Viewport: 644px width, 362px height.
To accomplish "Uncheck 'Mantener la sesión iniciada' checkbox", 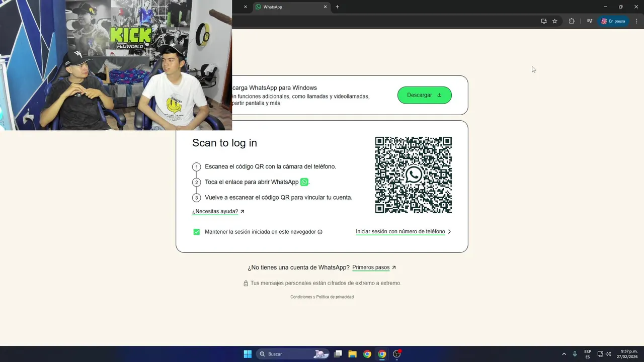I will click(x=197, y=232).
